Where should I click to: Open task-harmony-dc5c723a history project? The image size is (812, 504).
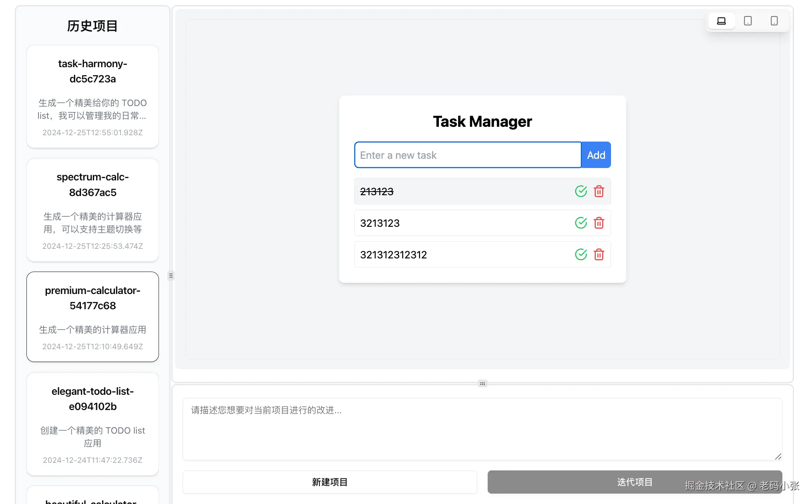point(92,96)
